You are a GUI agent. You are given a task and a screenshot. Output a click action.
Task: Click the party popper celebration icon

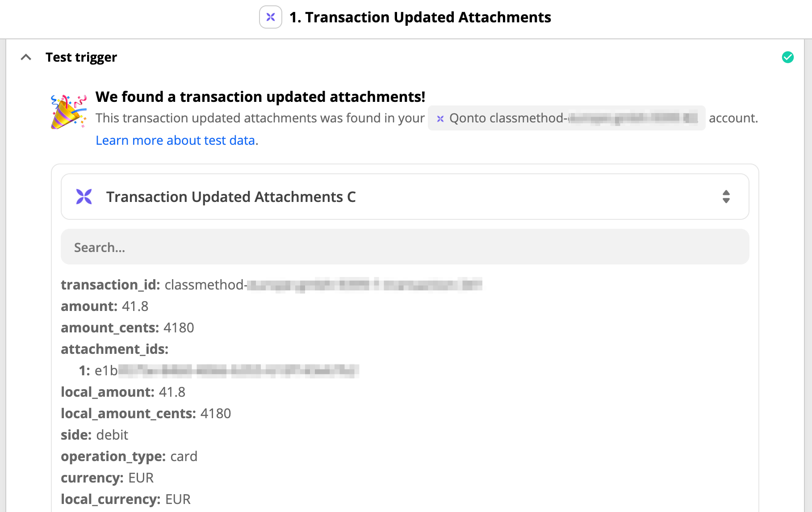[69, 112]
